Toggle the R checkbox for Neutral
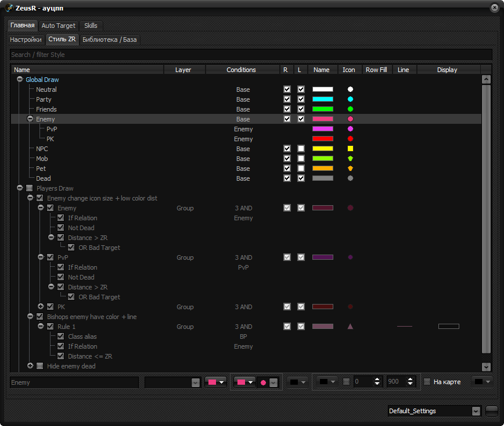Viewport: 504px width, 426px height. click(x=287, y=89)
